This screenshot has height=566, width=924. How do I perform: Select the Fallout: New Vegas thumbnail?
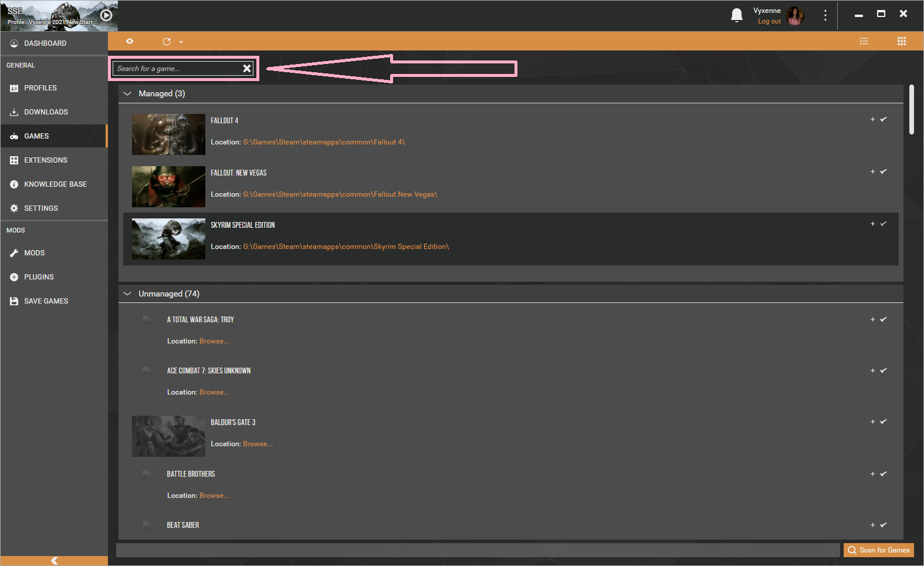tap(168, 187)
